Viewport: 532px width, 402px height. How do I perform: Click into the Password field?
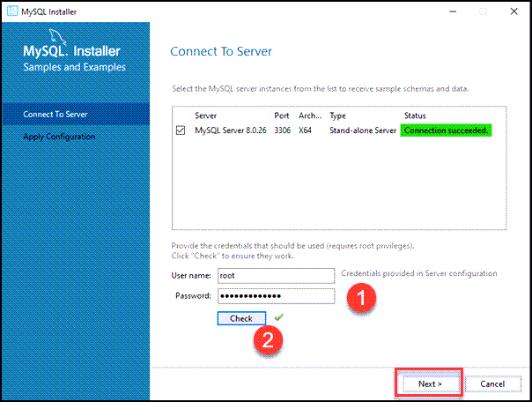coord(276,295)
